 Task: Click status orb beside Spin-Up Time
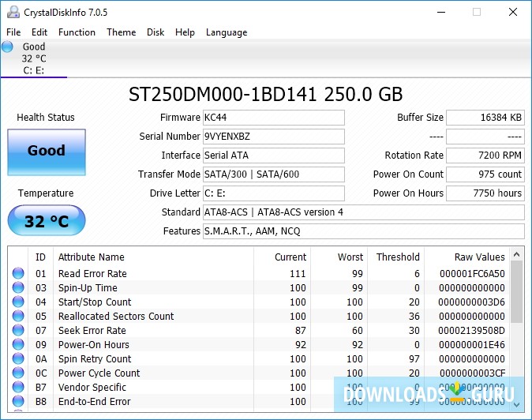[18, 288]
